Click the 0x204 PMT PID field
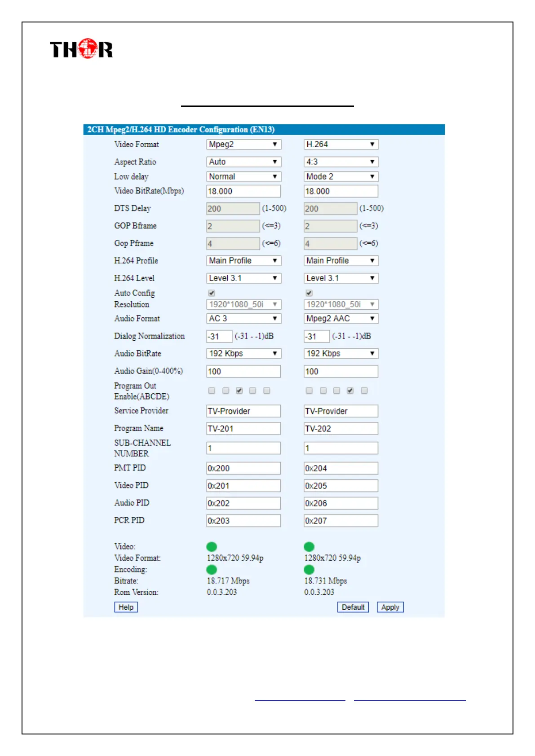Viewport: 535px width, 756px height. pos(341,468)
